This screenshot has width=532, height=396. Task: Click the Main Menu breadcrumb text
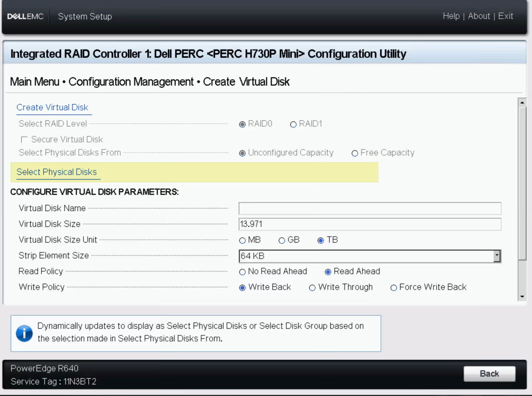tap(34, 82)
